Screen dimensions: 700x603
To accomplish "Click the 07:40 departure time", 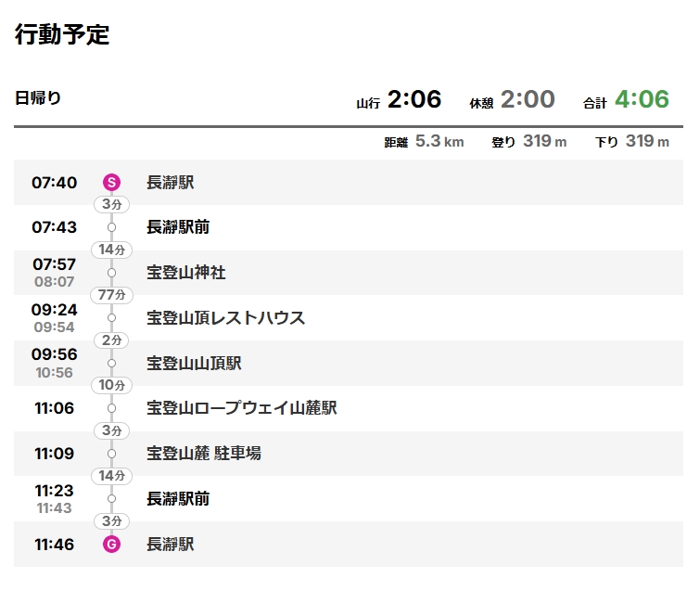I will pyautogui.click(x=54, y=183).
